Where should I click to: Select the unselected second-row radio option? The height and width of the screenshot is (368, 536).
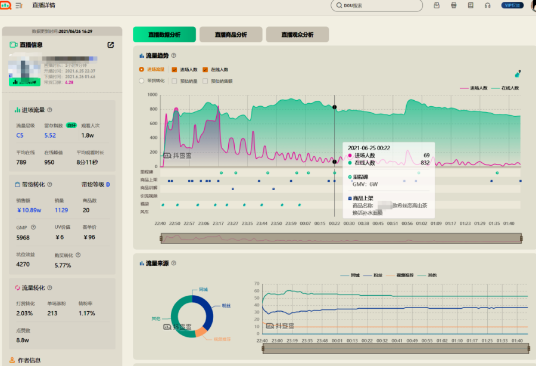(142, 81)
